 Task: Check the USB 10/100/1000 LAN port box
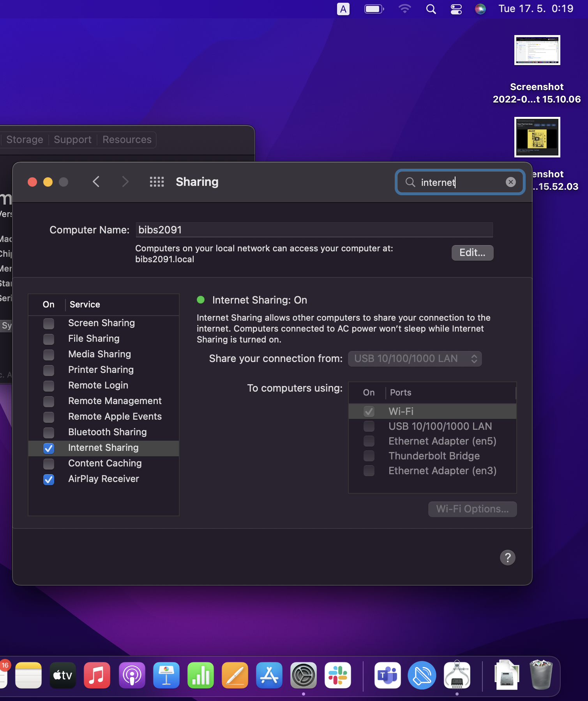(369, 426)
